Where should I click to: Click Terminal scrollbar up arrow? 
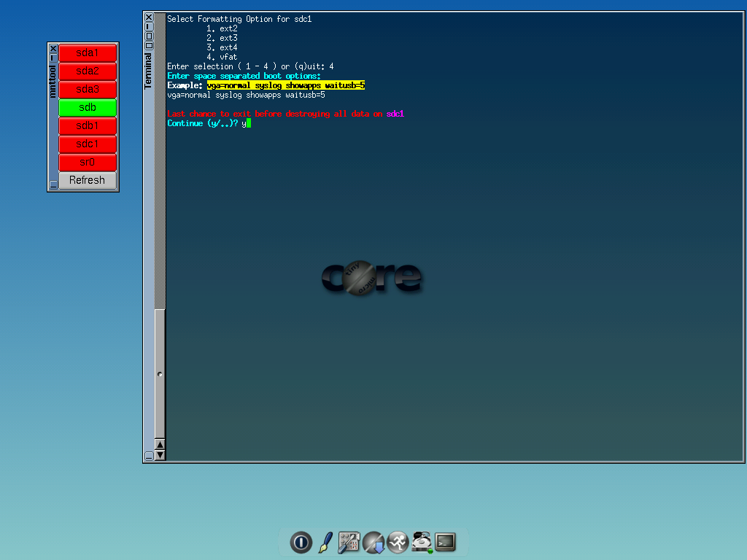tap(160, 445)
